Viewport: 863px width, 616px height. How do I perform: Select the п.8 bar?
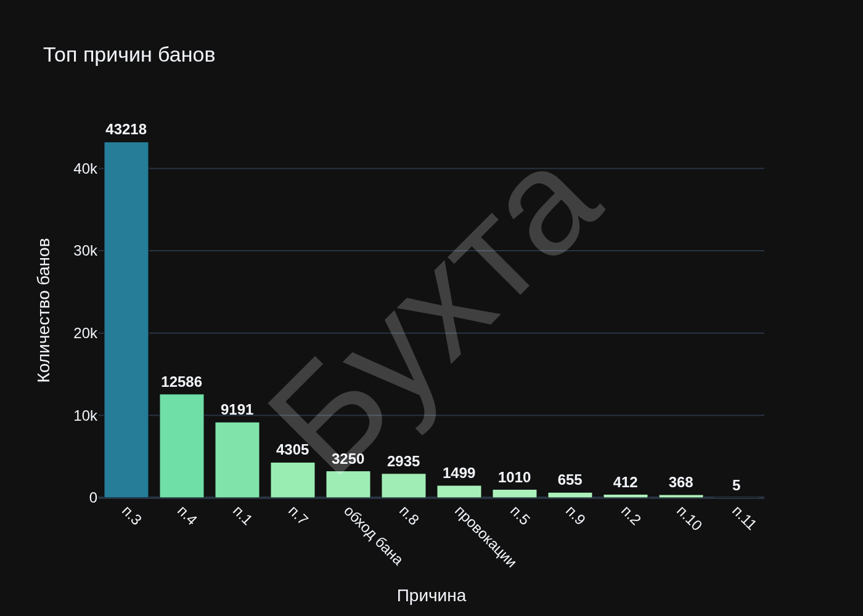[404, 485]
